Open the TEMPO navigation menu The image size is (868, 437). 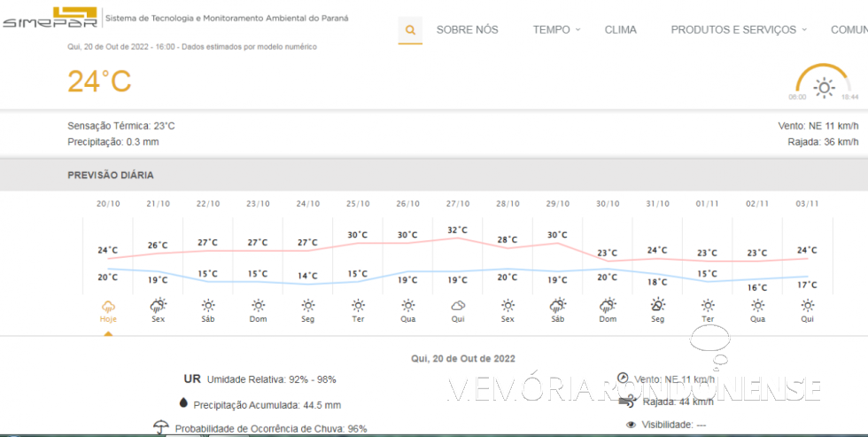point(551,29)
